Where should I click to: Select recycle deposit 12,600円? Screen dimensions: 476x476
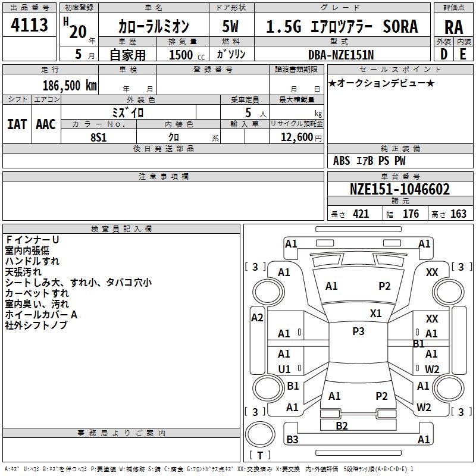tap(301, 137)
